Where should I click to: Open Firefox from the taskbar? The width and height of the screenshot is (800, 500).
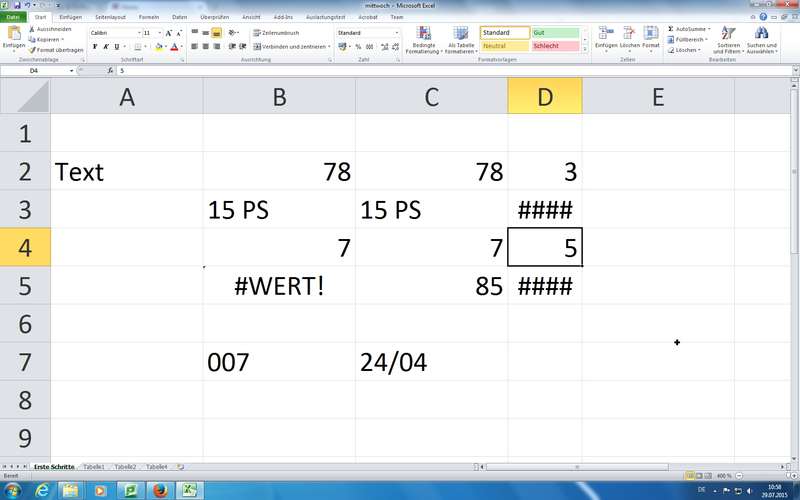tap(158, 490)
